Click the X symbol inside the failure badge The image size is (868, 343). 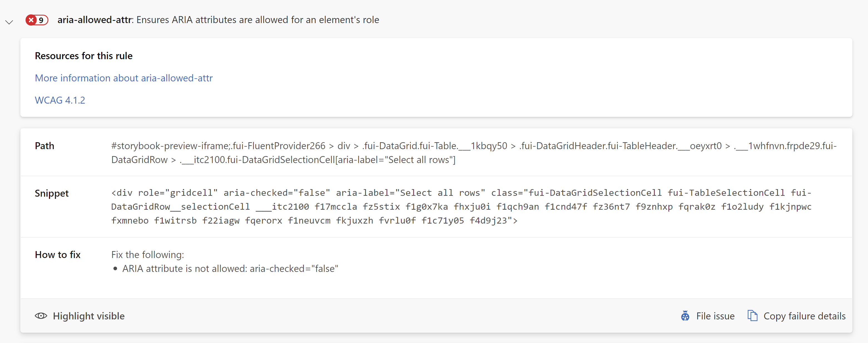32,20
